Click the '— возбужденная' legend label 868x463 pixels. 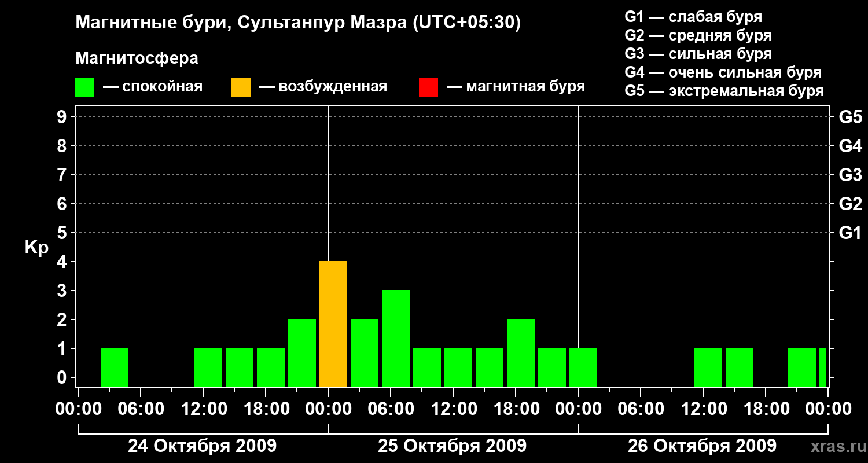click(323, 87)
